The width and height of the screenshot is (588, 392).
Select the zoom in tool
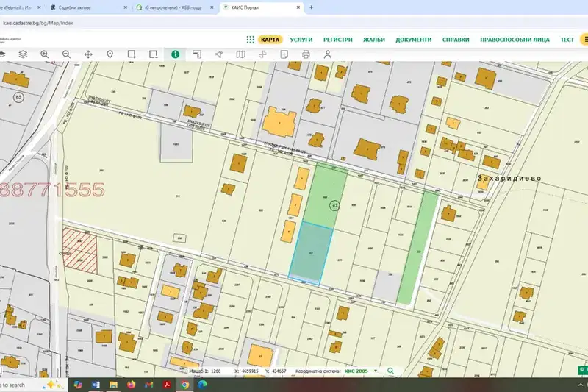[45, 54]
